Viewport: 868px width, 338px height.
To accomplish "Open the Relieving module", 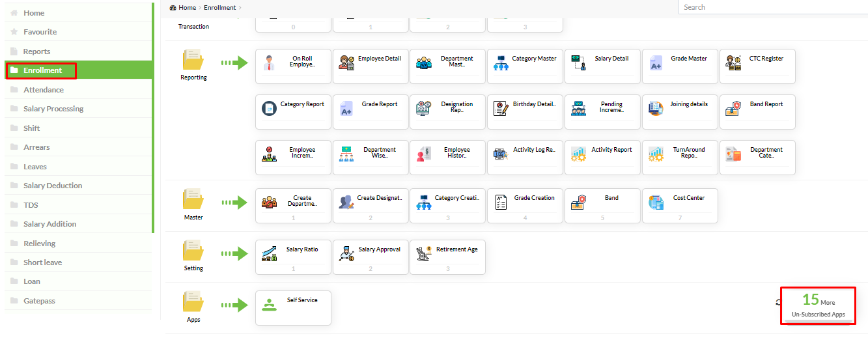I will click(79, 243).
